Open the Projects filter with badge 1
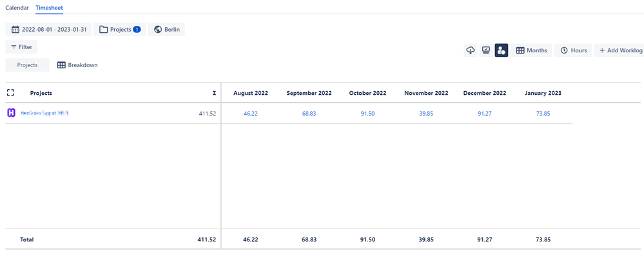 pyautogui.click(x=120, y=30)
